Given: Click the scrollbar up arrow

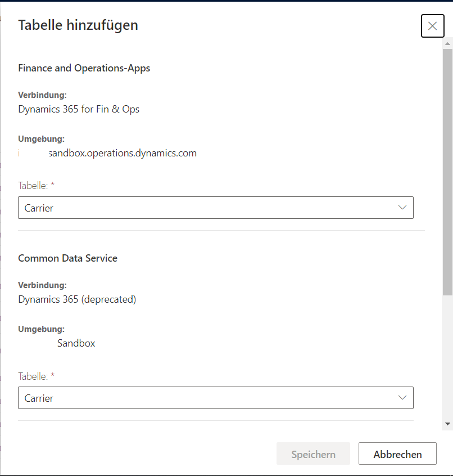Looking at the screenshot, I should pos(447,43).
